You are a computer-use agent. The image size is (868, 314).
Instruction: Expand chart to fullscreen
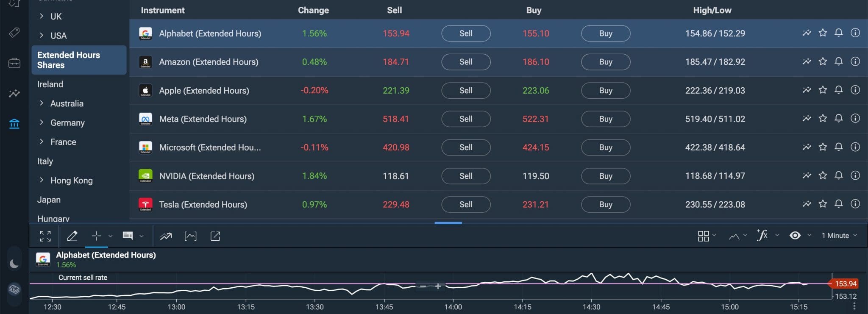click(45, 236)
